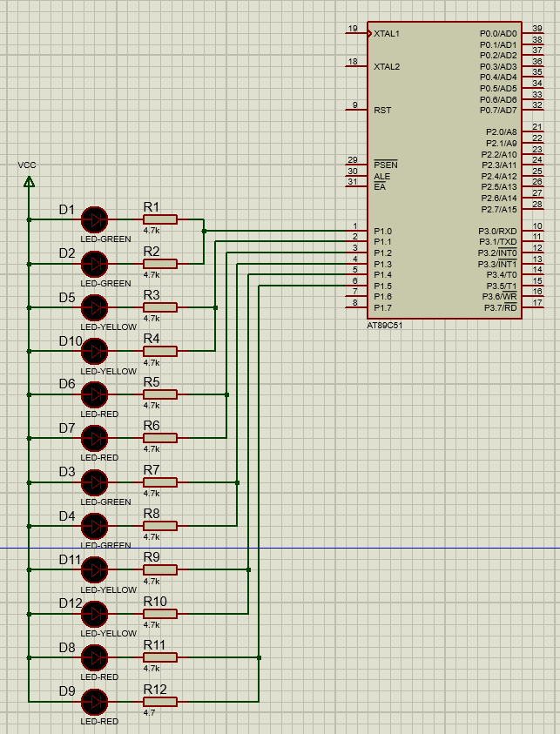Click the wire junction dot right of R5
This screenshot has width=560, height=734.
pyautogui.click(x=226, y=394)
